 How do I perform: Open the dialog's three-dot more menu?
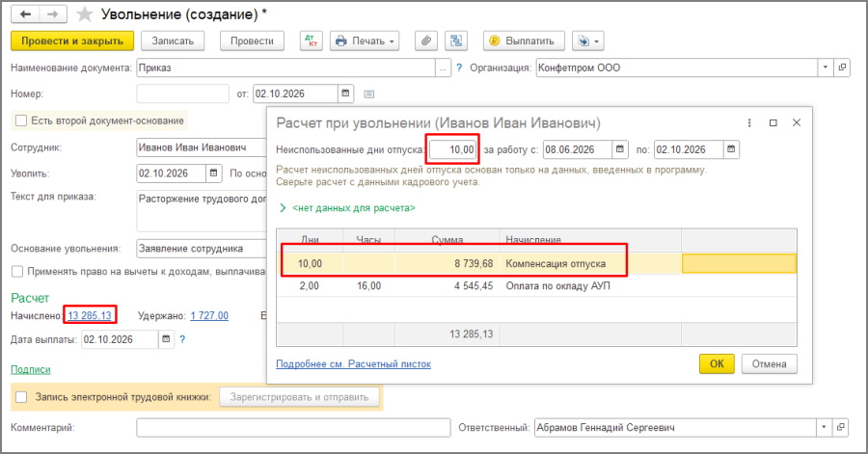pyautogui.click(x=749, y=122)
